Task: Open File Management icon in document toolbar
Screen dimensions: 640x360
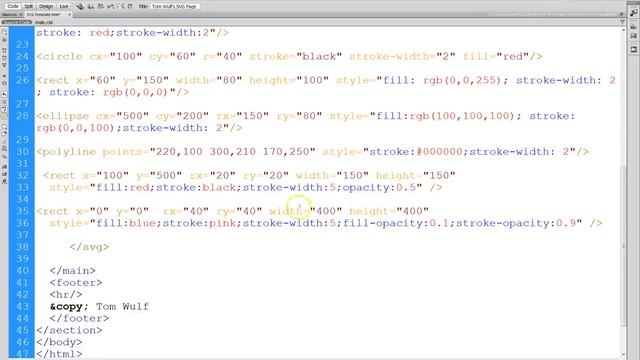Action: (91, 7)
